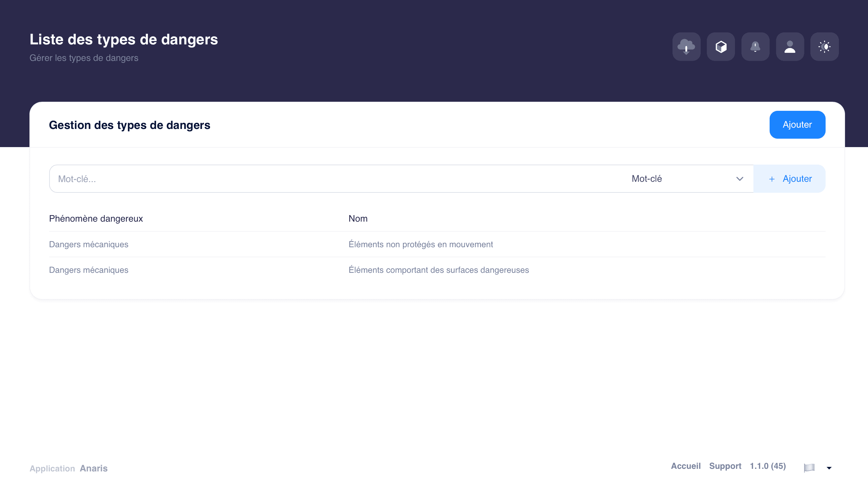The image size is (868, 486).
Task: Open the language selector dropdown arrow
Action: [829, 468]
